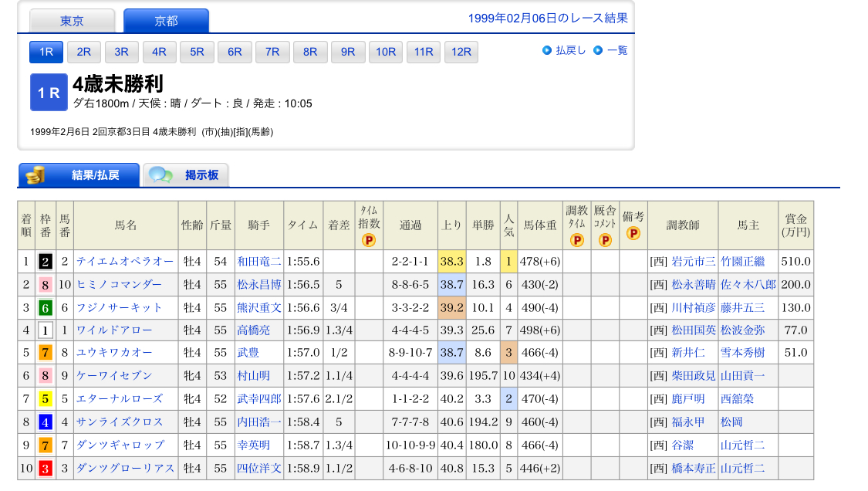Open horse テイエムオペラオー page
This screenshot has width=868, height=491.
click(x=125, y=262)
